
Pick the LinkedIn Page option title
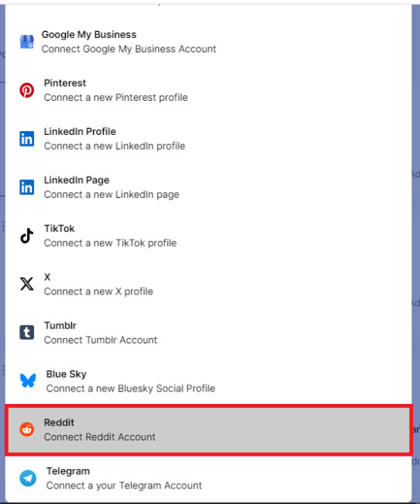point(77,181)
